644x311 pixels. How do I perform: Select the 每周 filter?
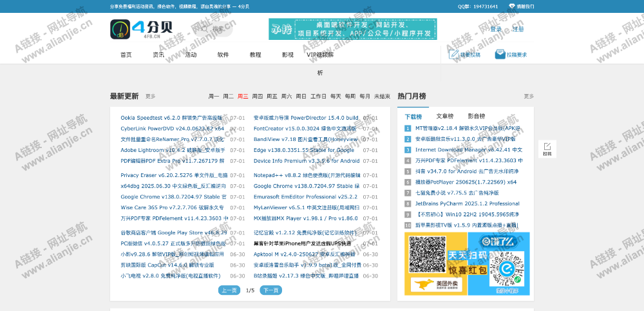pos(350,96)
